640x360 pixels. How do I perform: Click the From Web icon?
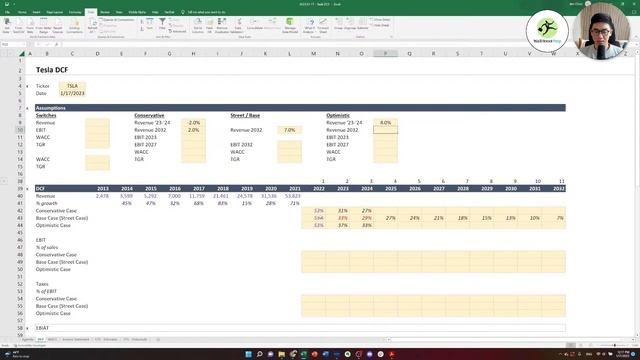30,25
